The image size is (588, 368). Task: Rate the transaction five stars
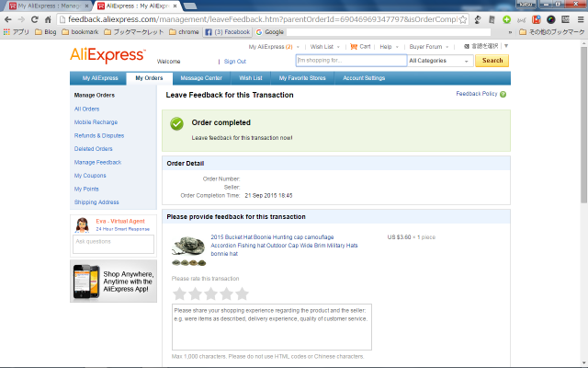[243, 293]
